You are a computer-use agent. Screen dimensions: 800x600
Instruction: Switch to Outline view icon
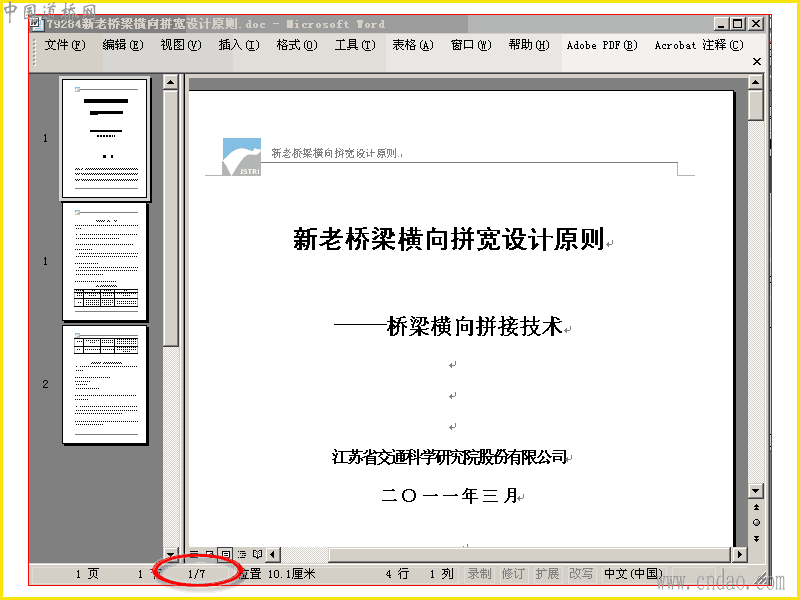(x=242, y=554)
